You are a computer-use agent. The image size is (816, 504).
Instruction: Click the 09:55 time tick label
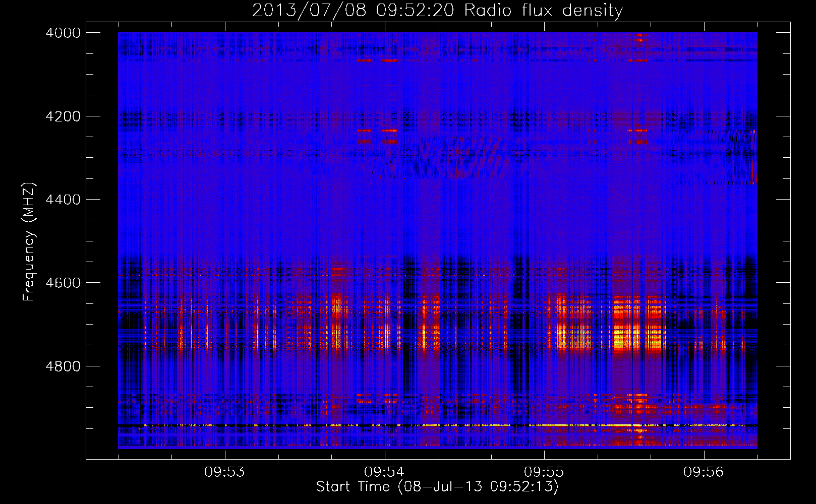(x=544, y=472)
